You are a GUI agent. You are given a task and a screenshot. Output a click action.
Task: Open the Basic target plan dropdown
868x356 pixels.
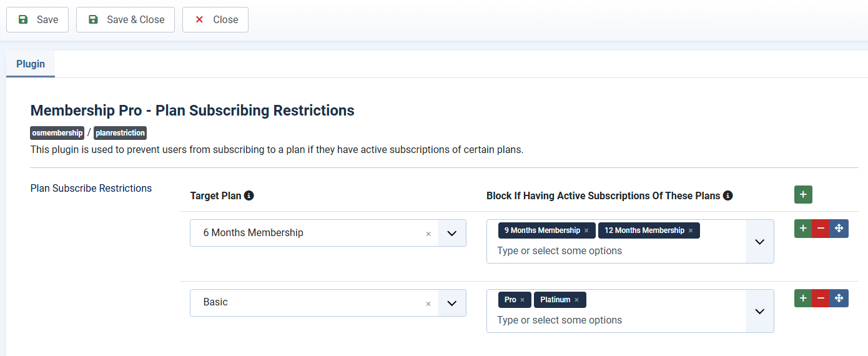coord(452,303)
